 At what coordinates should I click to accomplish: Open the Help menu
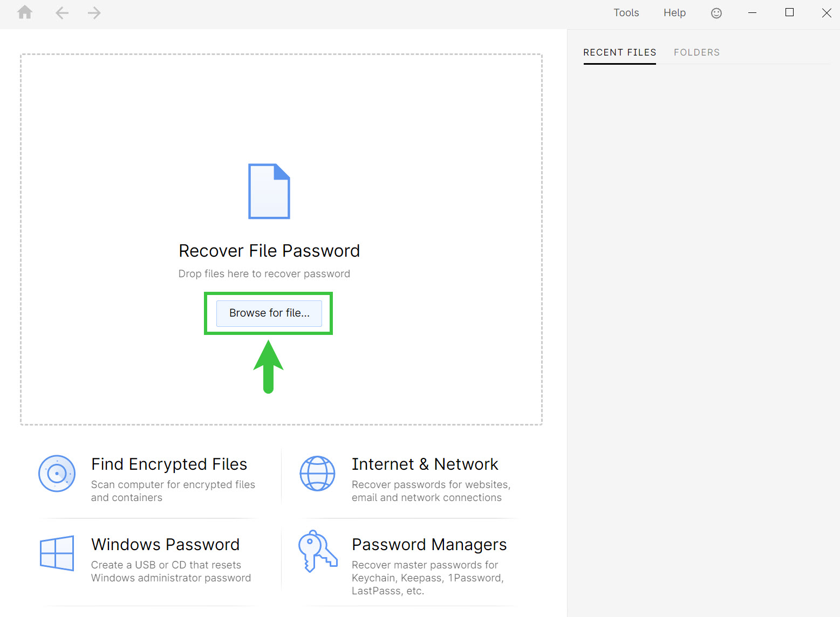[674, 12]
